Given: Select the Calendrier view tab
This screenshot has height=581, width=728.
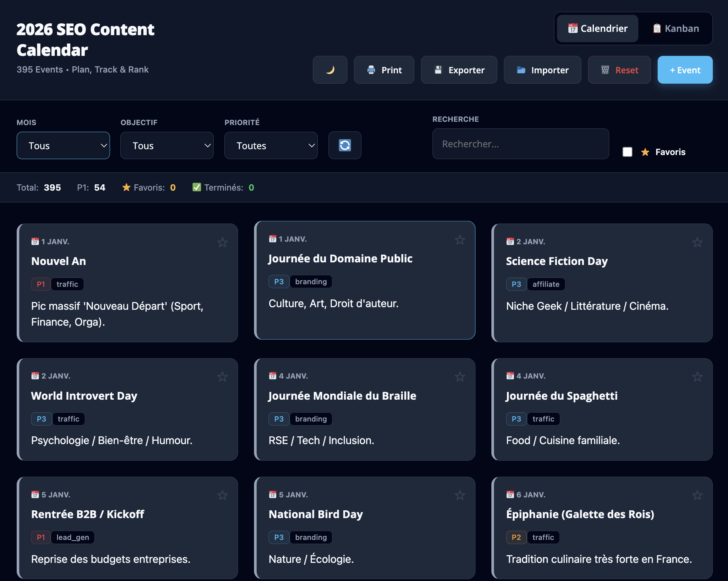Looking at the screenshot, I should coord(597,28).
